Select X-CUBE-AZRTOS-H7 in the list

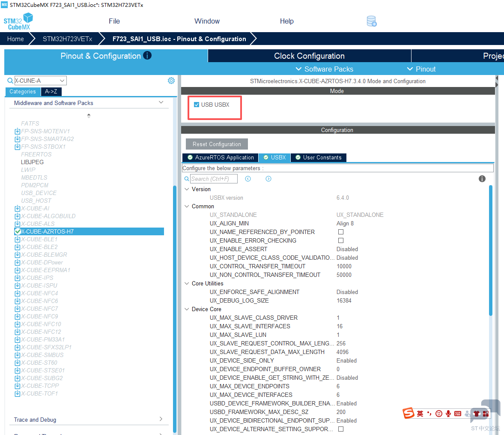(x=89, y=231)
